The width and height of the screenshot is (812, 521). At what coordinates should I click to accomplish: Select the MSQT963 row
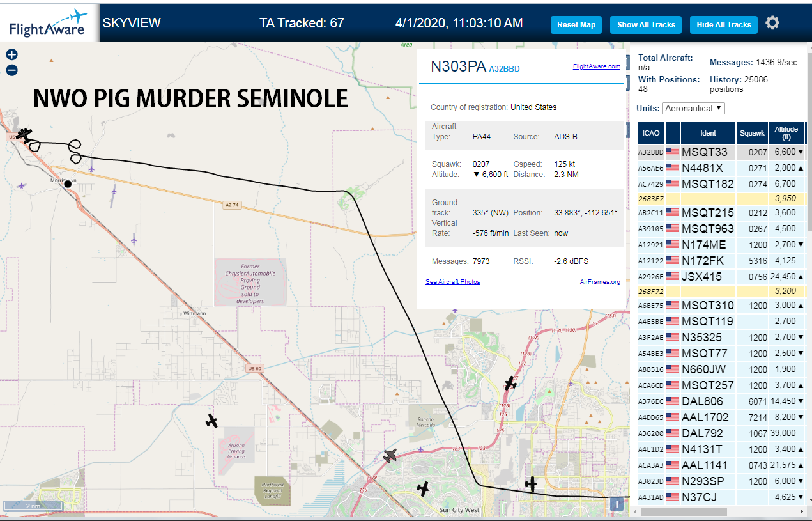[x=721, y=229]
